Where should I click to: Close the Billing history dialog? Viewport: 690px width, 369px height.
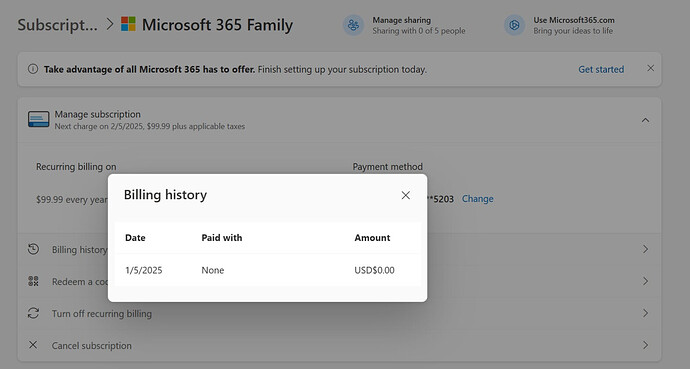(405, 195)
